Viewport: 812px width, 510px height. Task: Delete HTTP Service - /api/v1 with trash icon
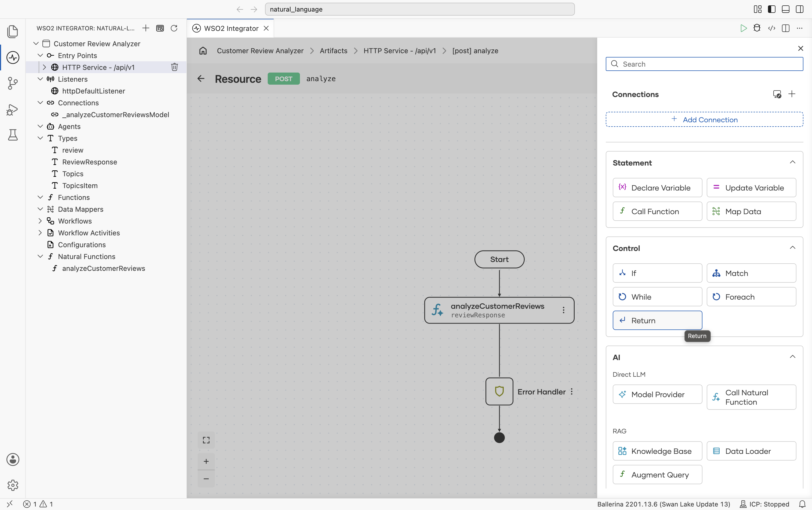click(174, 67)
